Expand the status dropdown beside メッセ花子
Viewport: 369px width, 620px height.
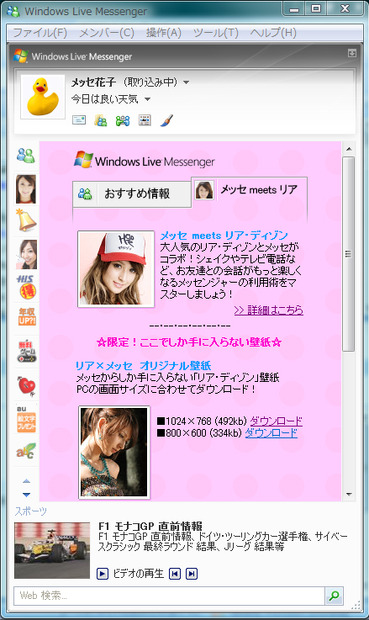point(186,83)
